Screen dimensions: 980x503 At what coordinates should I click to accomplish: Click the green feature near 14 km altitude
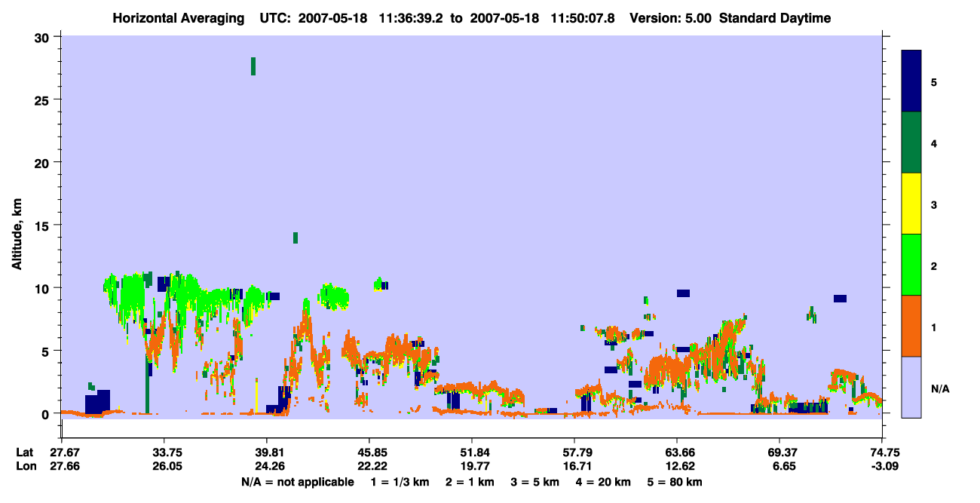(x=296, y=238)
